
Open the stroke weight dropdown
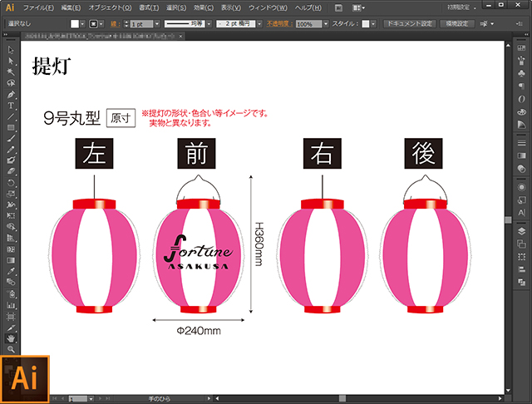[157, 24]
